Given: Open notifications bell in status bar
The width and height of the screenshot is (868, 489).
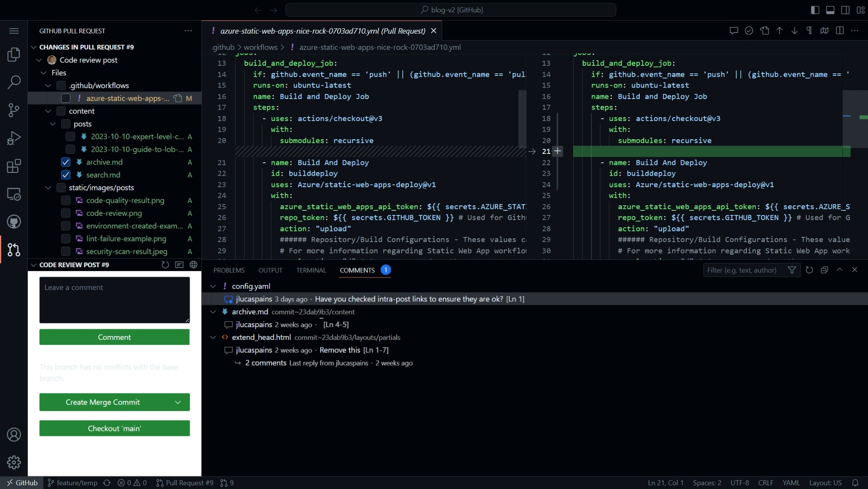Looking at the screenshot, I should point(855,483).
